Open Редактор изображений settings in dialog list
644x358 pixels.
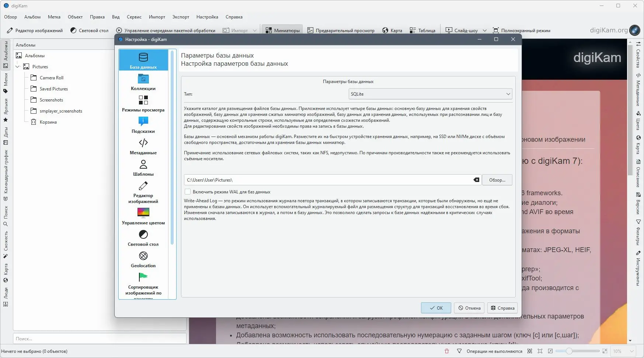(143, 192)
